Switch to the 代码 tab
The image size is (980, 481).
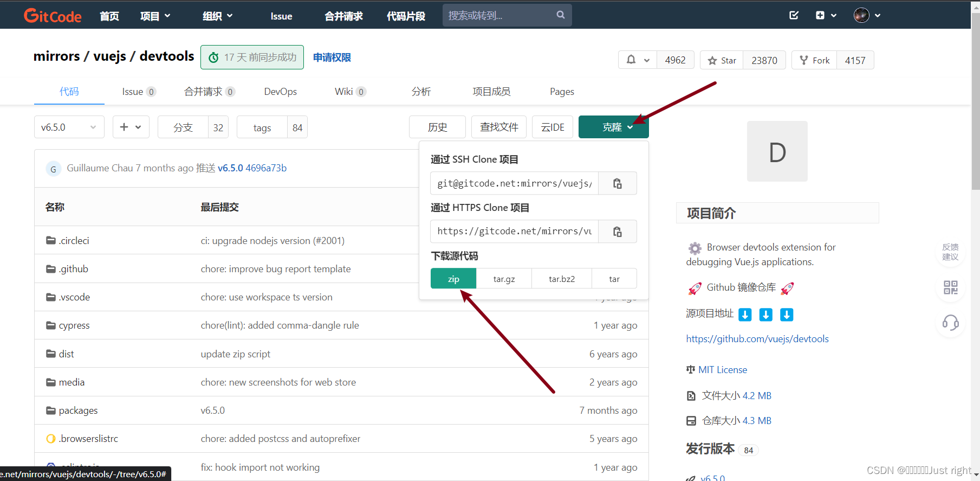[x=69, y=91]
